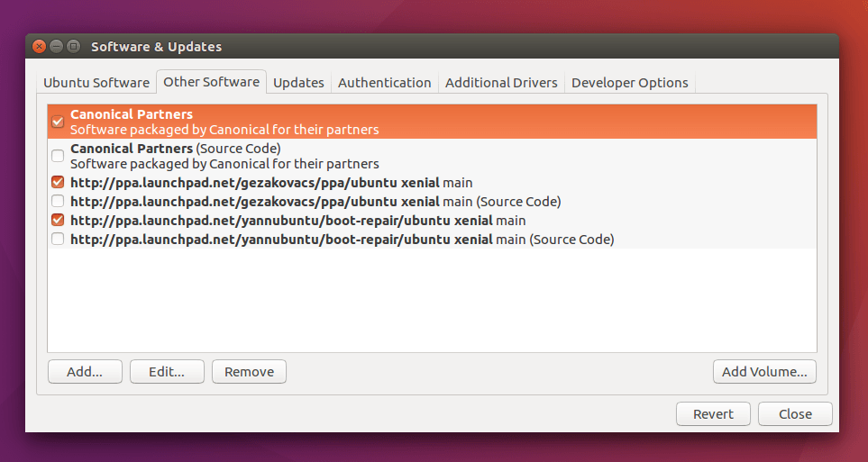Screen dimensions: 868x462
Task: Click the Software & Updates window title
Action: click(156, 47)
